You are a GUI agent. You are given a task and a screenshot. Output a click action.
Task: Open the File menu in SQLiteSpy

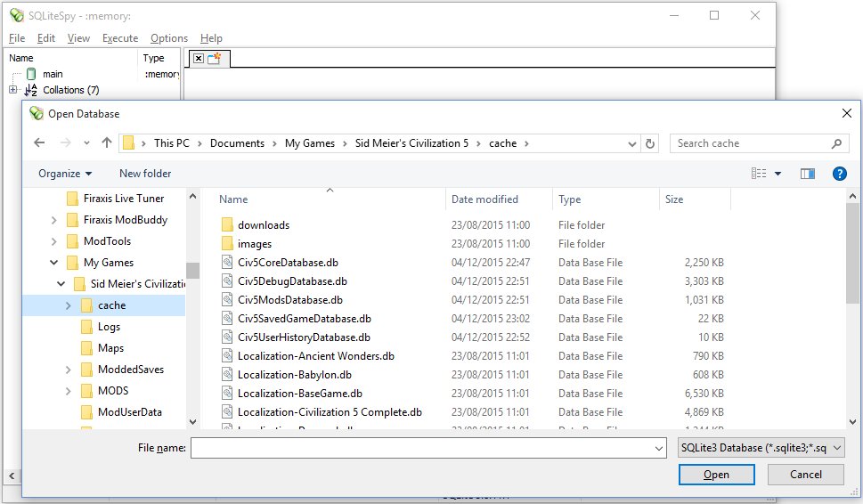click(x=17, y=38)
